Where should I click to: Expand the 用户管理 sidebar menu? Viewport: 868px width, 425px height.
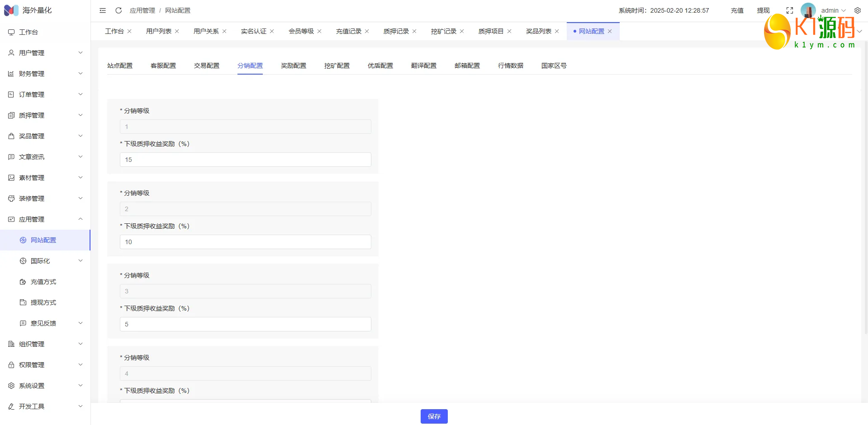[x=44, y=53]
